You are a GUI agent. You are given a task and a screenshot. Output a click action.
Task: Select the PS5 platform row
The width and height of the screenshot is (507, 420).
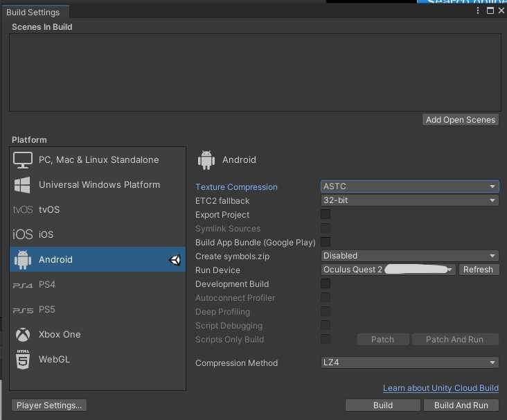[x=98, y=310]
